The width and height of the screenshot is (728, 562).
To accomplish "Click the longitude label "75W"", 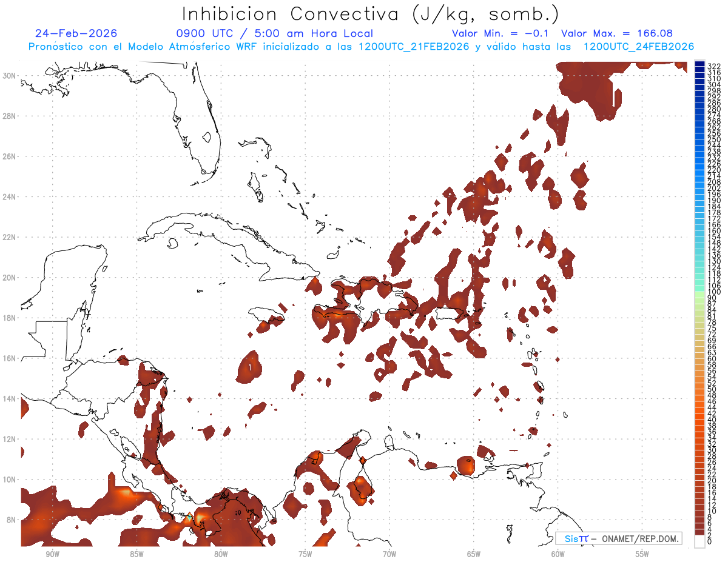I will (305, 554).
